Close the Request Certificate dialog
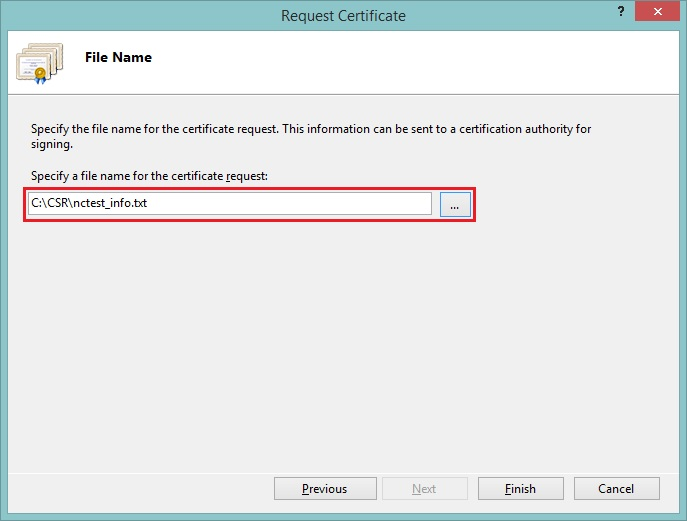 point(660,13)
